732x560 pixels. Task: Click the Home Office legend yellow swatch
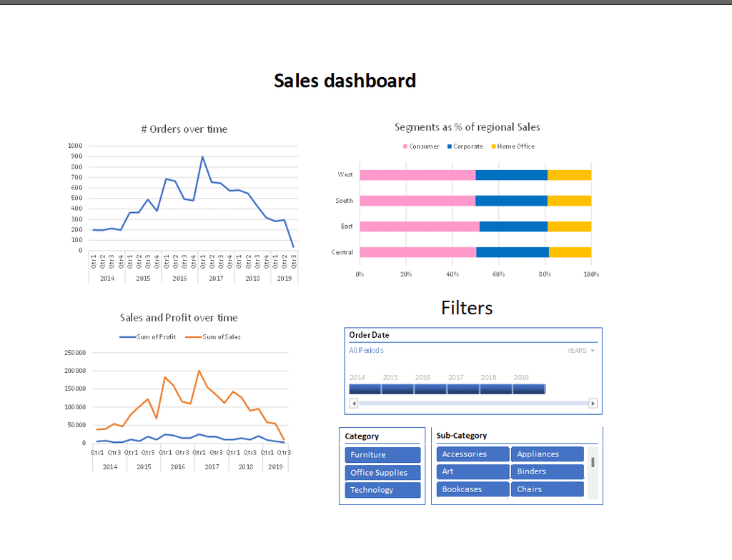493,146
